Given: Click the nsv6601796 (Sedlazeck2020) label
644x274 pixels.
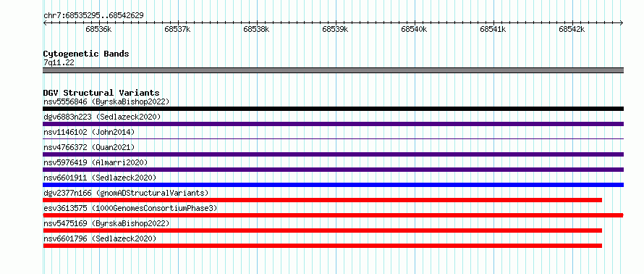Looking at the screenshot, I should [x=100, y=238].
